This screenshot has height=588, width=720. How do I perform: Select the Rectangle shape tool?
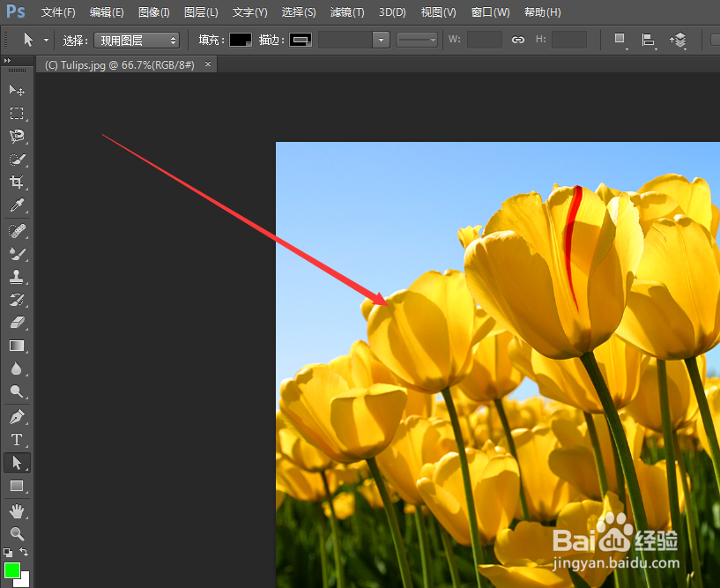pos(17,486)
